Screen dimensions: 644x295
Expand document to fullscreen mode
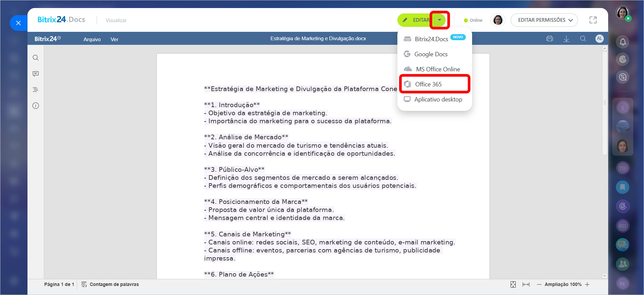593,20
